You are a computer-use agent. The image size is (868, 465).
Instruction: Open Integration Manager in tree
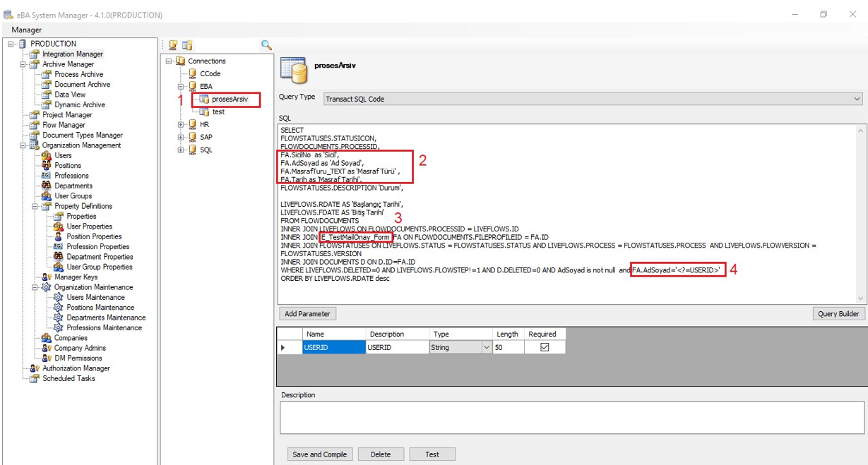coord(72,54)
